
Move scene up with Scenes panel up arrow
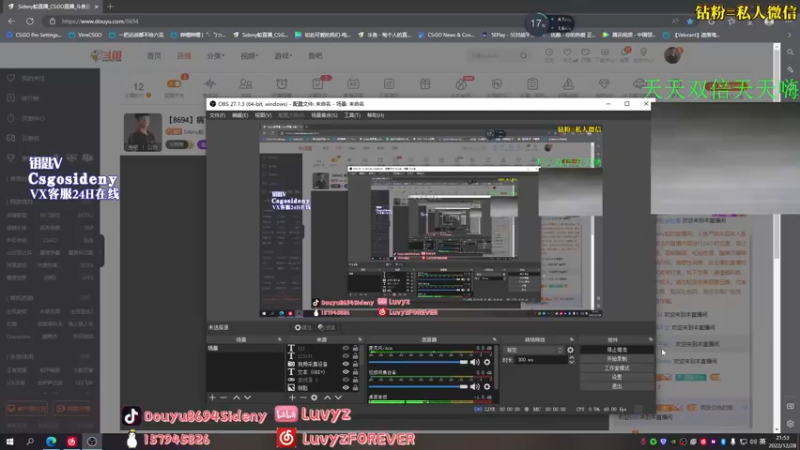point(236,397)
